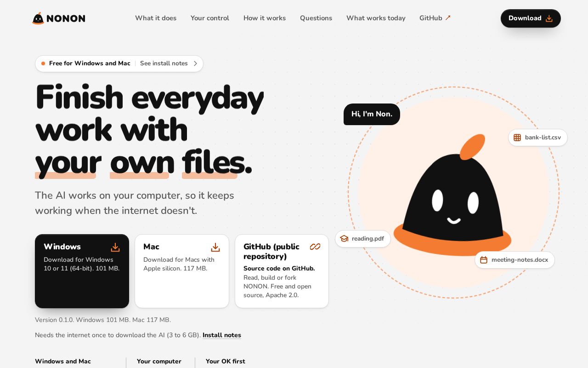Viewport: 588px width, 368px height.
Task: Open the What it does nav item
Action: (x=156, y=18)
